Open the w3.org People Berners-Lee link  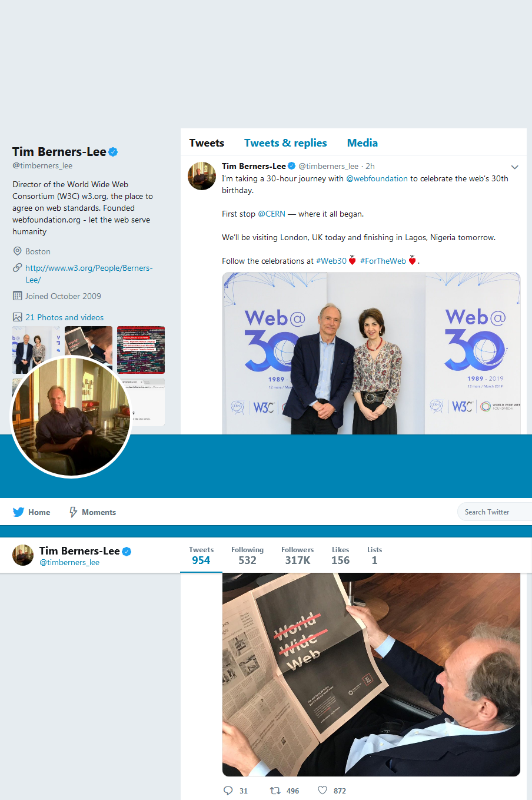89,274
